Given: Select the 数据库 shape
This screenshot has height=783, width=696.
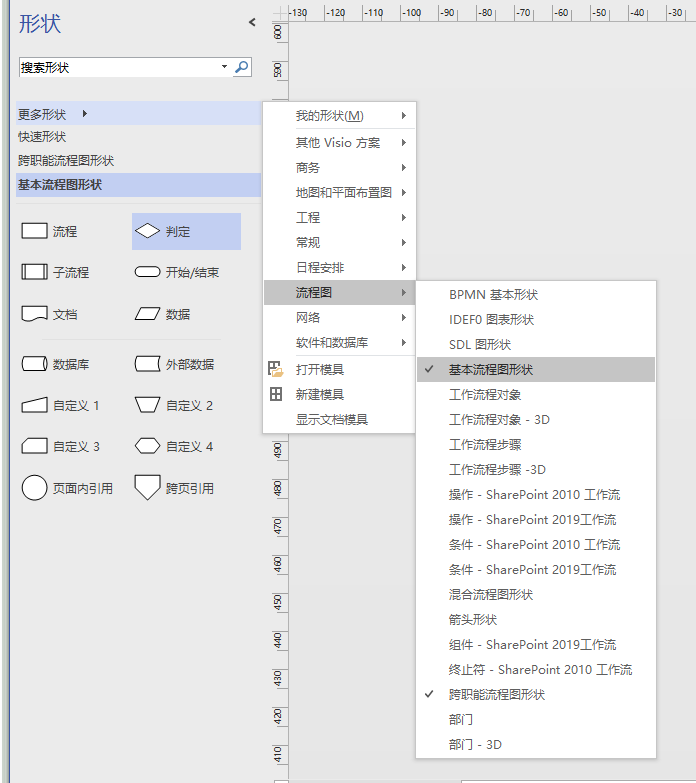Looking at the screenshot, I should coord(55,365).
